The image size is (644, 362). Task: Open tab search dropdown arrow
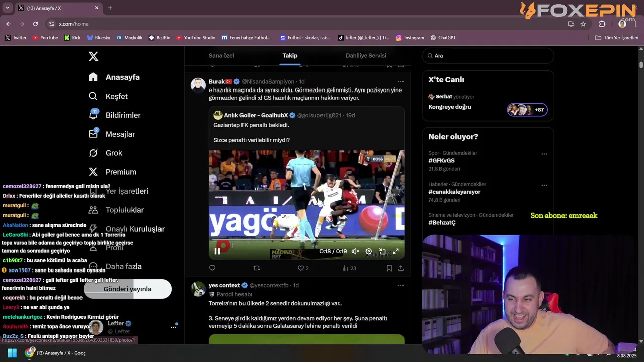pyautogui.click(x=7, y=8)
